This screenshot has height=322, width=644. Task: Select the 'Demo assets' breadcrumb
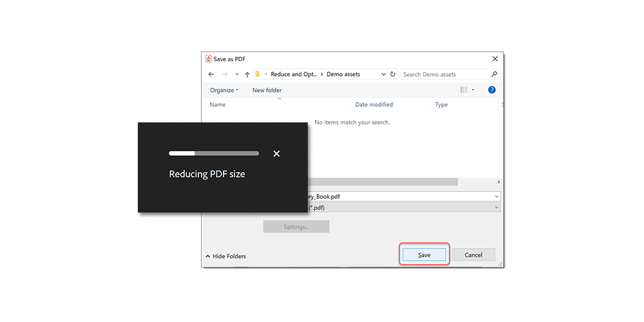click(x=343, y=74)
